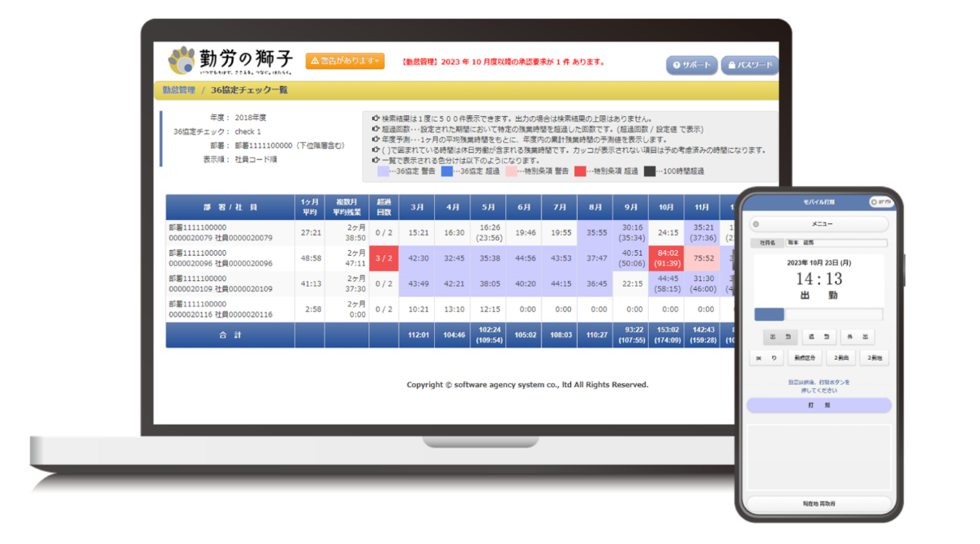Click the 特別条項 警告 pink legend swatch
Screen dimensions: 980x544
click(511, 171)
